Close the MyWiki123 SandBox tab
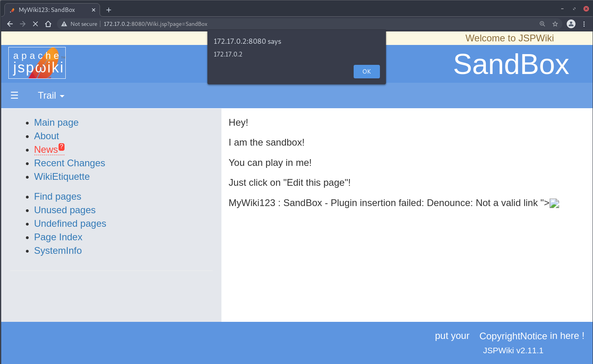Viewport: 593px width, 364px height. click(94, 10)
